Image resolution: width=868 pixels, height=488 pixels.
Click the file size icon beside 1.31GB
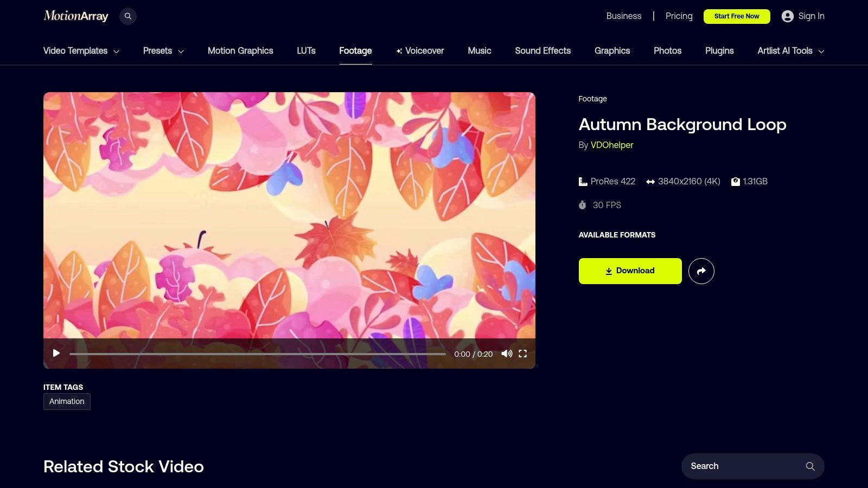click(x=736, y=182)
